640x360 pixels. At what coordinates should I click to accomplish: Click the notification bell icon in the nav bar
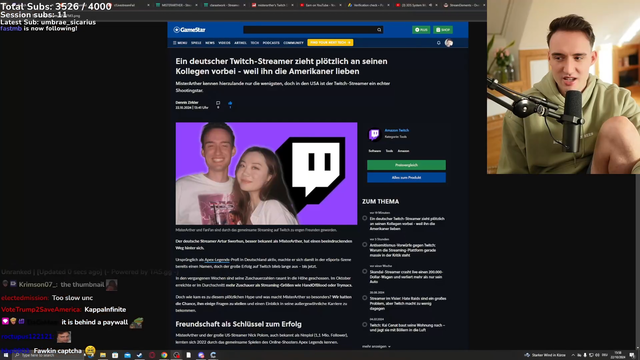(439, 43)
